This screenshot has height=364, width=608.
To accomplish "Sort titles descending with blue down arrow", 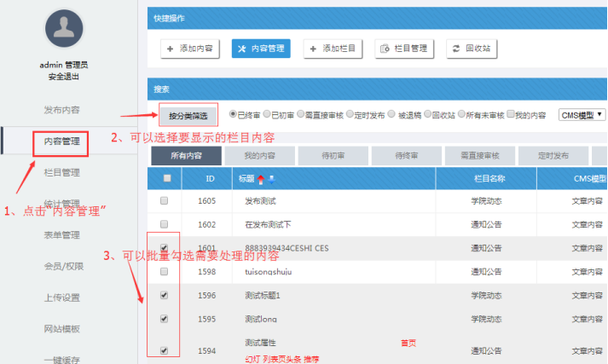I will [271, 179].
